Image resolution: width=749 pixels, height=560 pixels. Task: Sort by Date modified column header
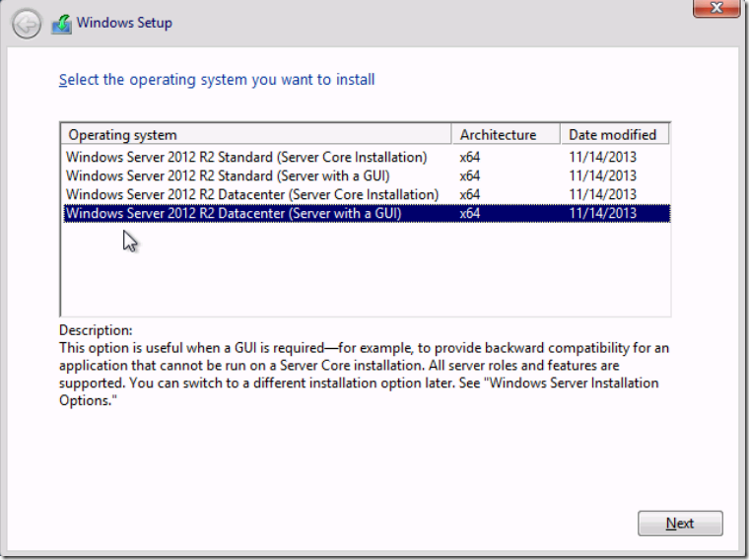point(615,135)
